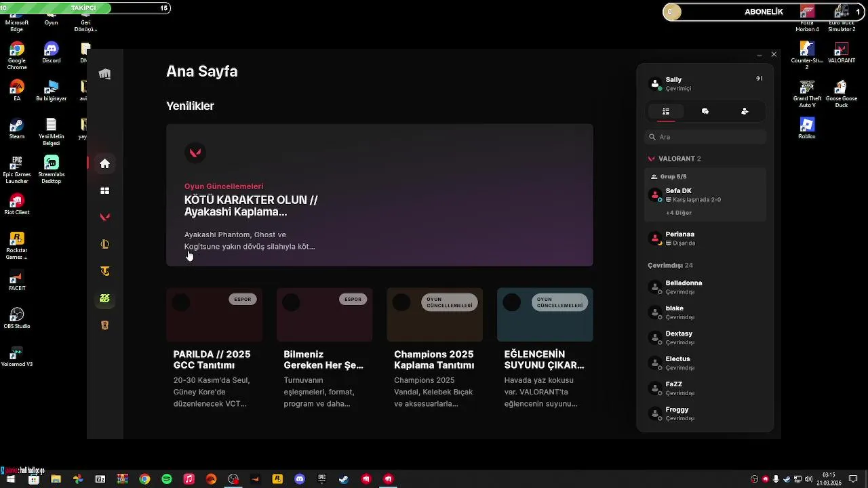Screen dimensions: 868x488
Task: Open the taskbar volume icon
Action: (x=808, y=479)
